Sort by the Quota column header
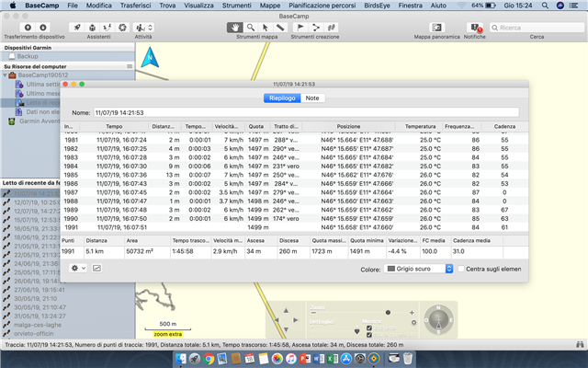The image size is (588, 368). [x=256, y=127]
